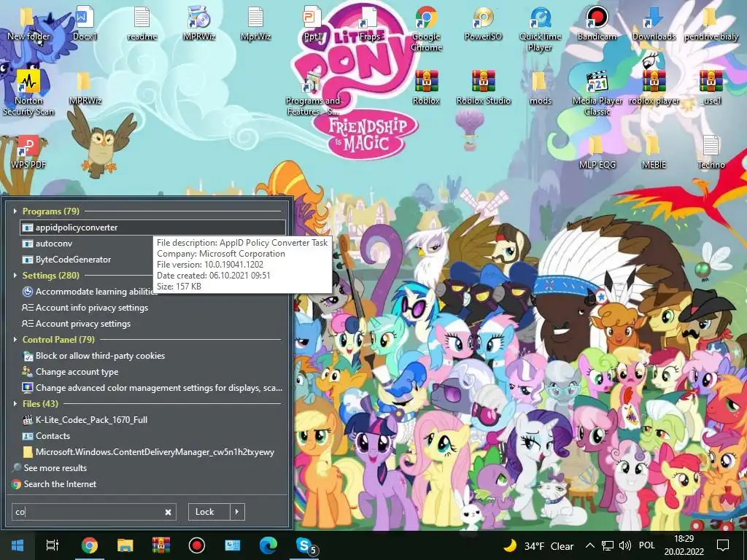
Task: Show hidden system tray icons
Action: pyautogui.click(x=589, y=545)
